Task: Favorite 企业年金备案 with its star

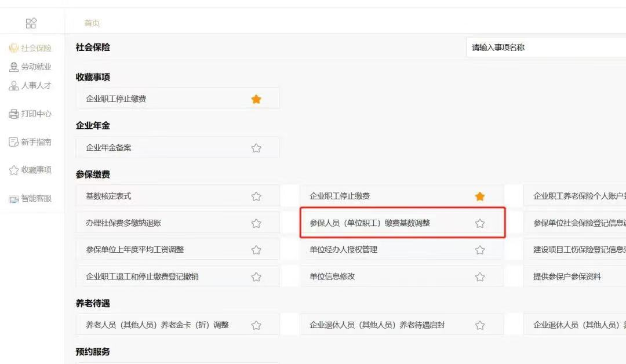Action: coord(256,148)
